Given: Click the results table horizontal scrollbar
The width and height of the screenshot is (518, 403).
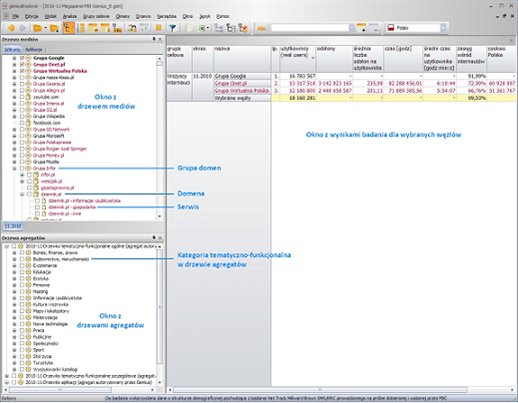Looking at the screenshot, I should click(341, 389).
